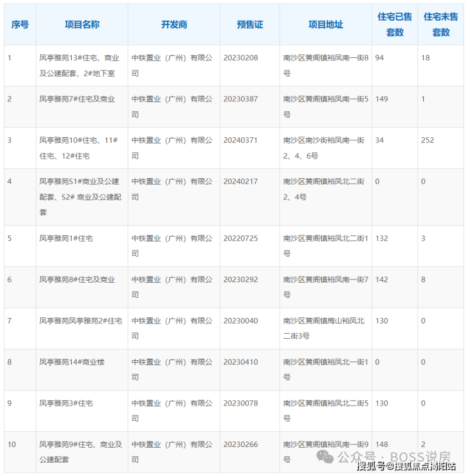The image size is (466, 476).
Task: Click the 序号 column header
Action: (x=20, y=25)
